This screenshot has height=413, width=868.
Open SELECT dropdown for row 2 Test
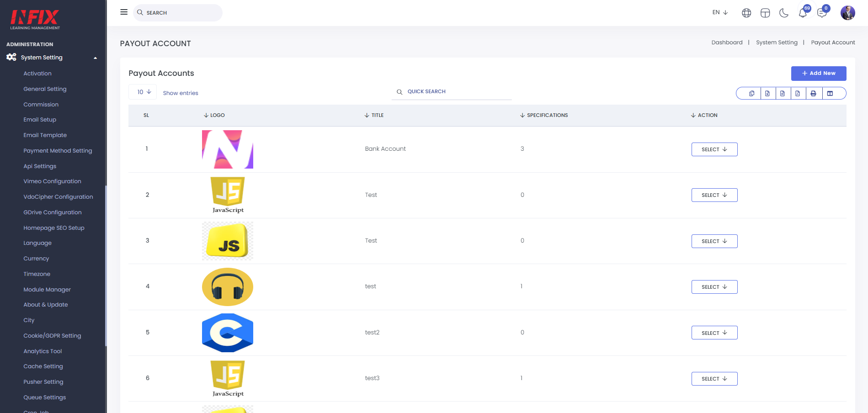[x=714, y=195]
